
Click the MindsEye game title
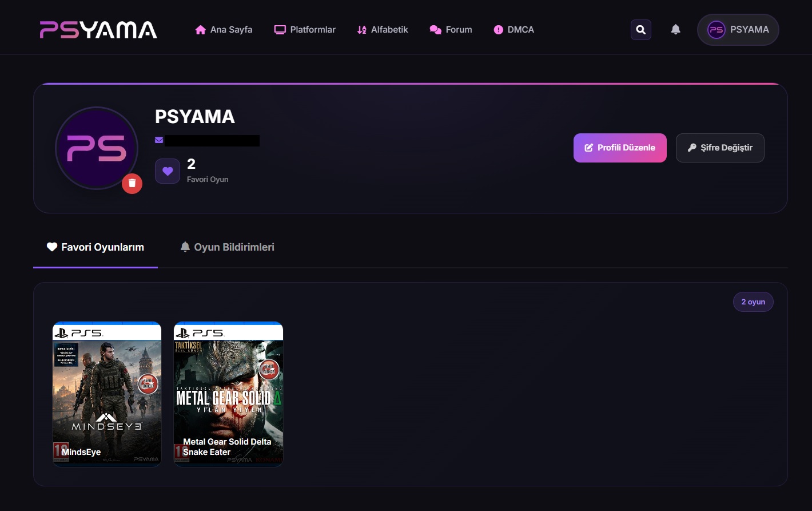[81, 452]
